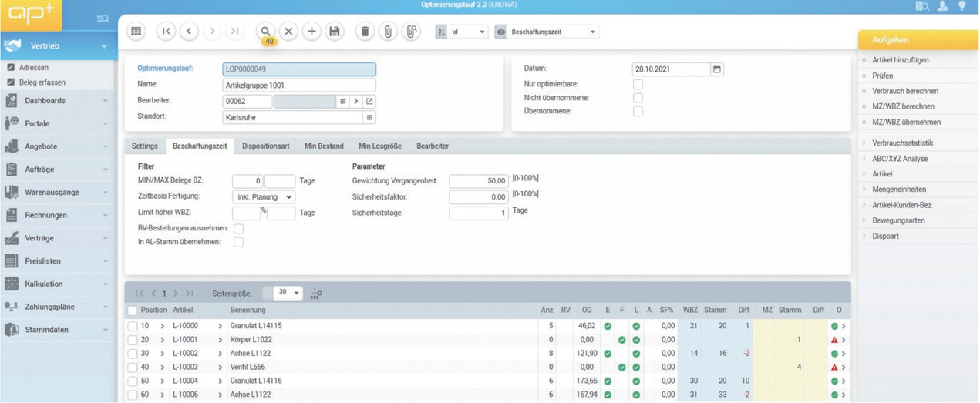Click Sicherheitstage input field
Screen dimensions: 980x403
click(x=479, y=213)
